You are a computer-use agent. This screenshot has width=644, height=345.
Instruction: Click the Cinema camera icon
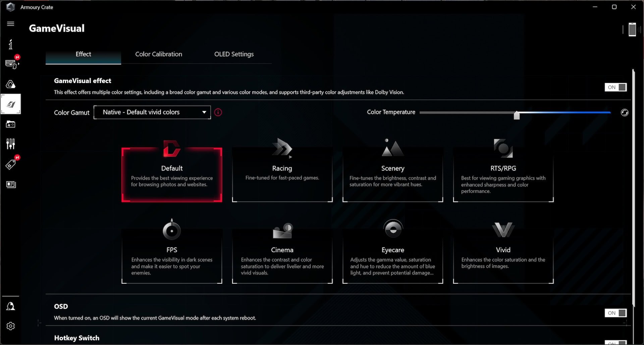pos(283,230)
